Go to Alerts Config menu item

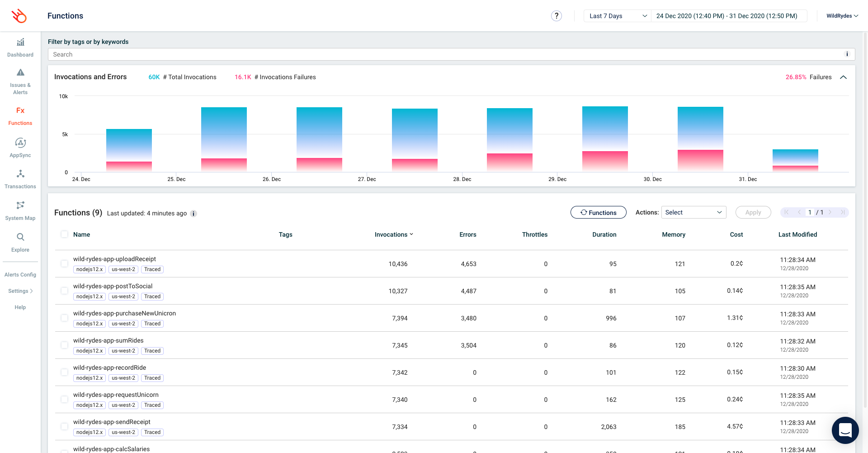[20, 275]
